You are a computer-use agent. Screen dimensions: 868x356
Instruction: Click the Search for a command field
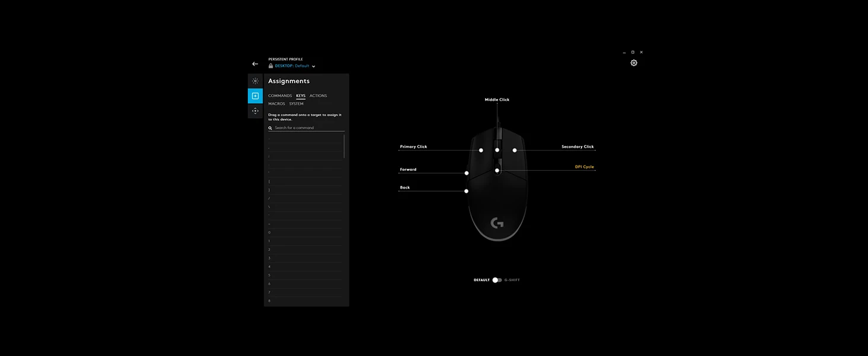click(308, 128)
